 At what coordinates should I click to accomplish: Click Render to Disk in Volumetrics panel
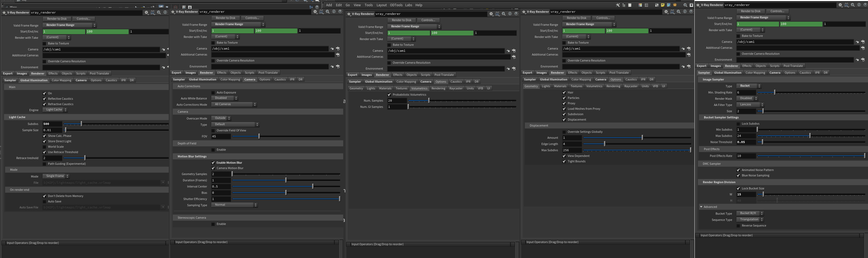(x=402, y=20)
